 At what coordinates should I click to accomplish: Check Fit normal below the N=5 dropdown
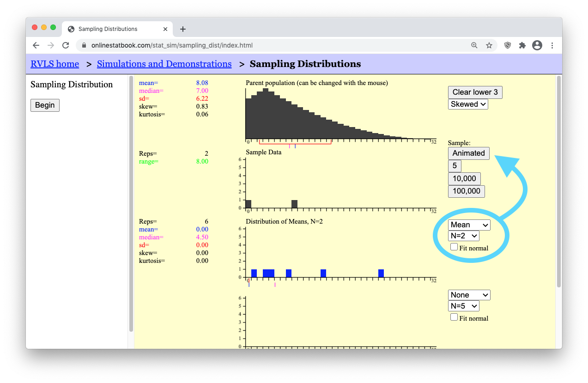point(454,317)
